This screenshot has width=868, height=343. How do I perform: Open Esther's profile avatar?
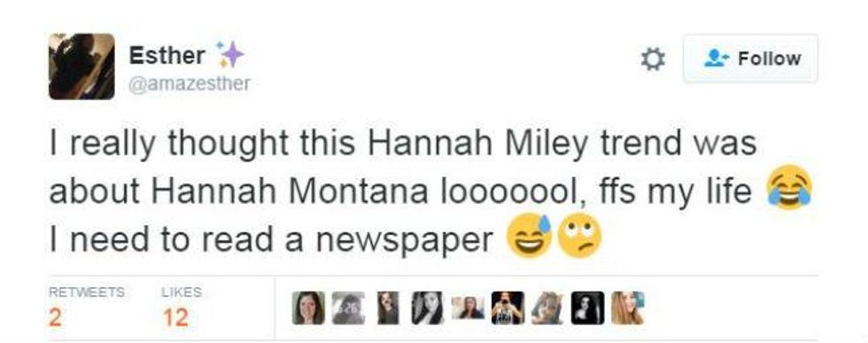click(x=81, y=66)
